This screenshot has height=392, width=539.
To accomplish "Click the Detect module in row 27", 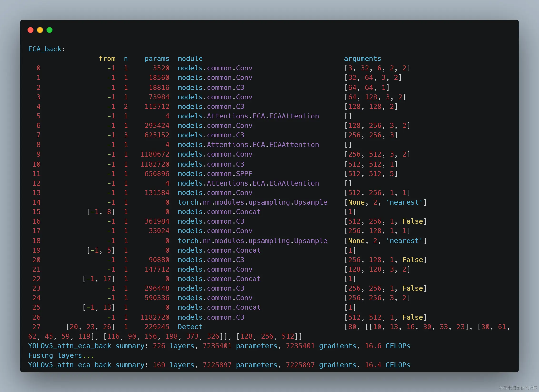I will [x=190, y=327].
